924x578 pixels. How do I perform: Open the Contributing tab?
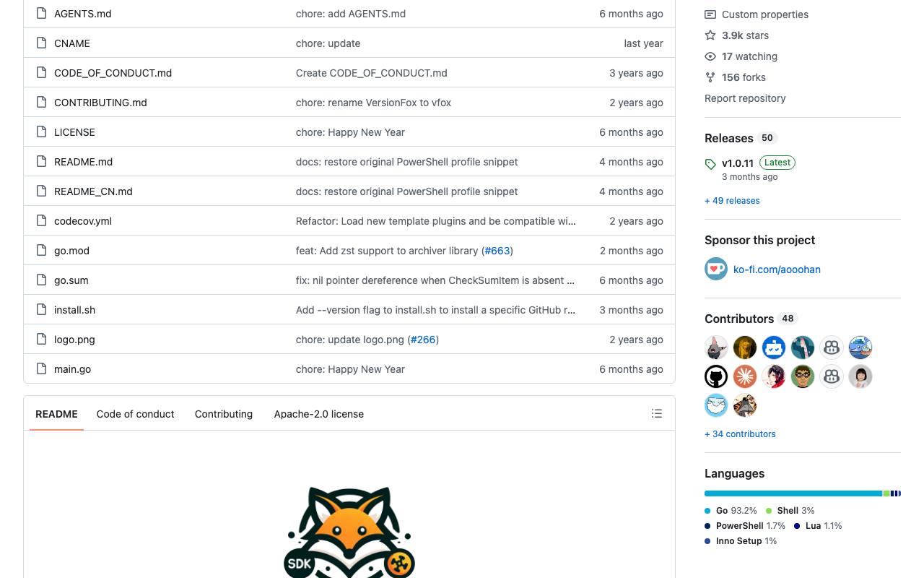click(x=224, y=414)
